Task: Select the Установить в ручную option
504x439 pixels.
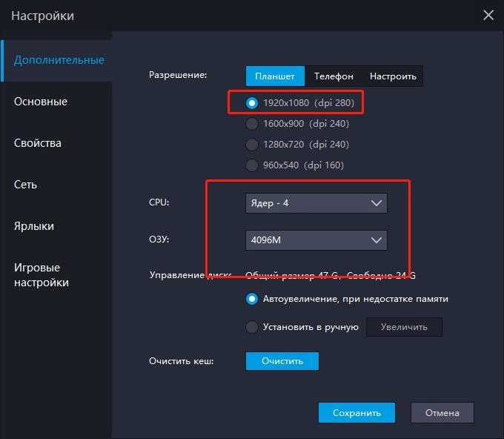Action: click(253, 327)
